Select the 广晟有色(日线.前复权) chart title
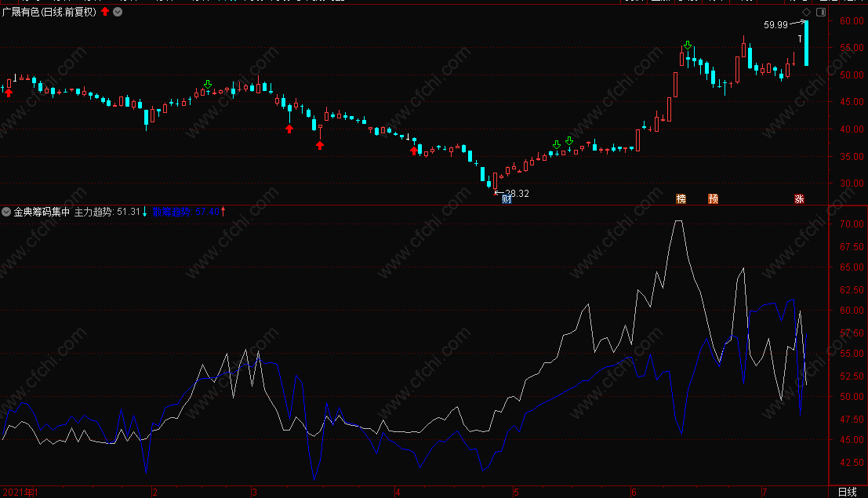Image resolution: width=868 pixels, height=498 pixels. 49,12
